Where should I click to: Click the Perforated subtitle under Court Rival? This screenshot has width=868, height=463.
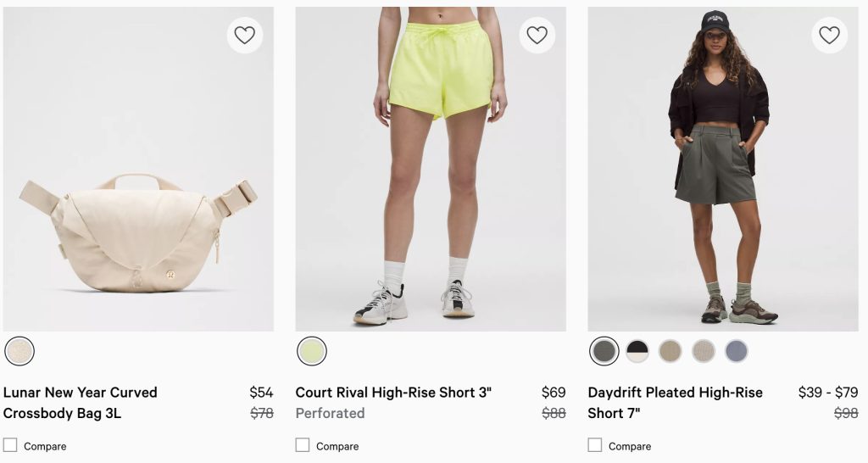330,414
